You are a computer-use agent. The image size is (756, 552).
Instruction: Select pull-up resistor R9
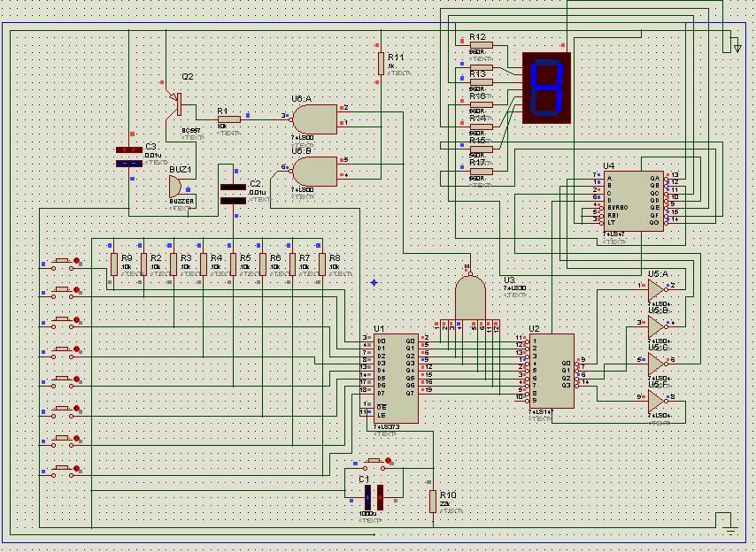click(114, 264)
